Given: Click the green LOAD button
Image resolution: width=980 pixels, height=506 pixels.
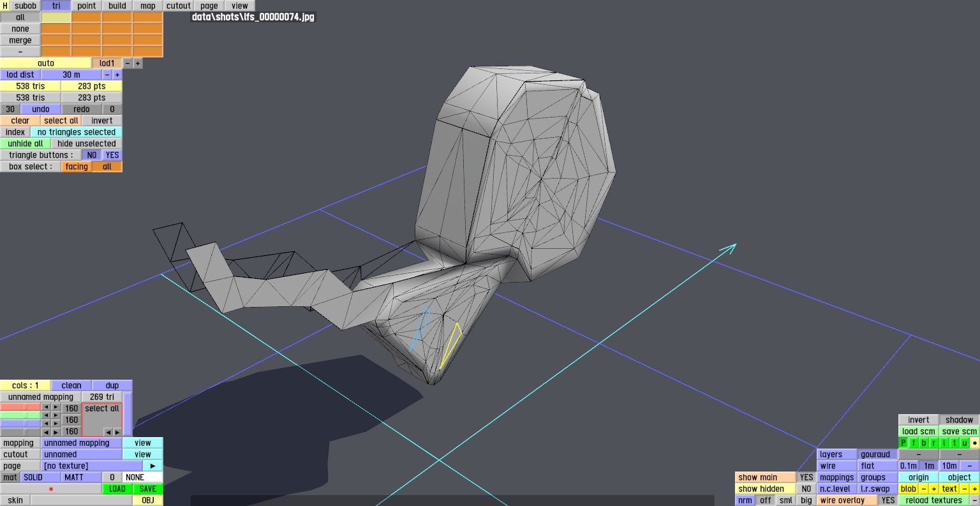Looking at the screenshot, I should 117,489.
